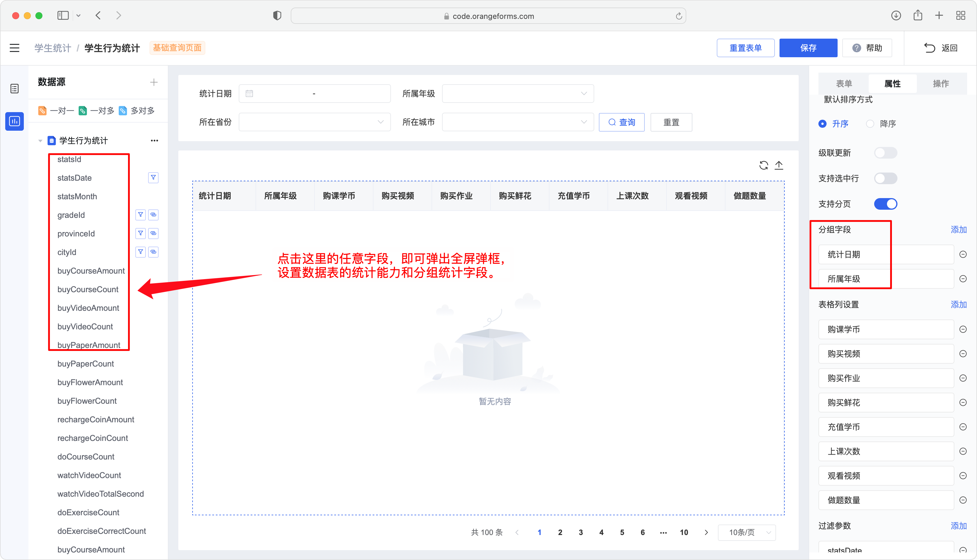The width and height of the screenshot is (977, 560).
Task: Select the 升序 radio button
Action: tap(822, 124)
